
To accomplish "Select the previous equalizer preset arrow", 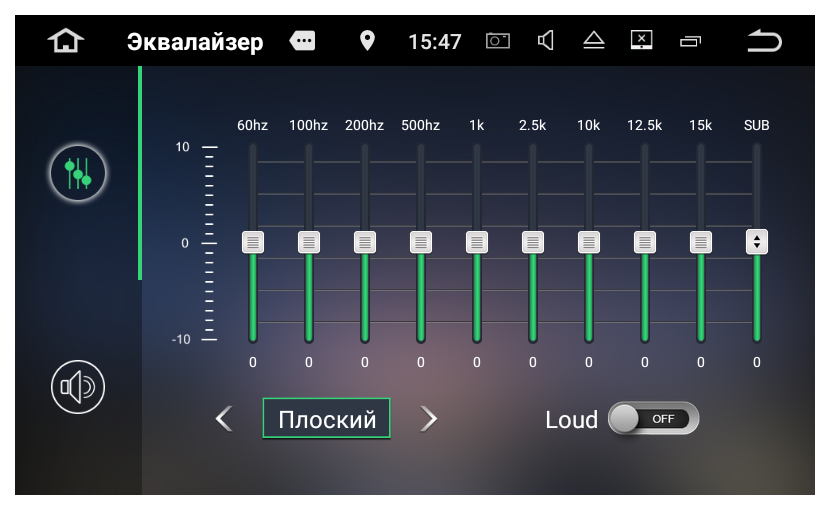I will pyautogui.click(x=224, y=419).
